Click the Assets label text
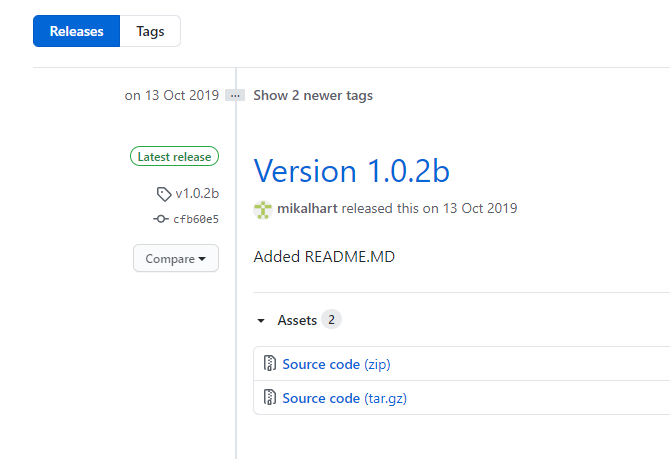670x459 pixels. (x=297, y=320)
